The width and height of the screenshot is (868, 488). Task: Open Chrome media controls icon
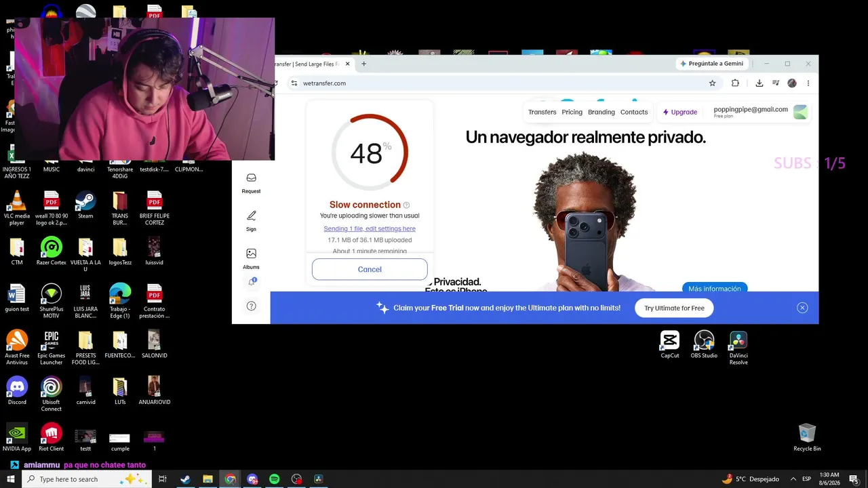tap(776, 83)
